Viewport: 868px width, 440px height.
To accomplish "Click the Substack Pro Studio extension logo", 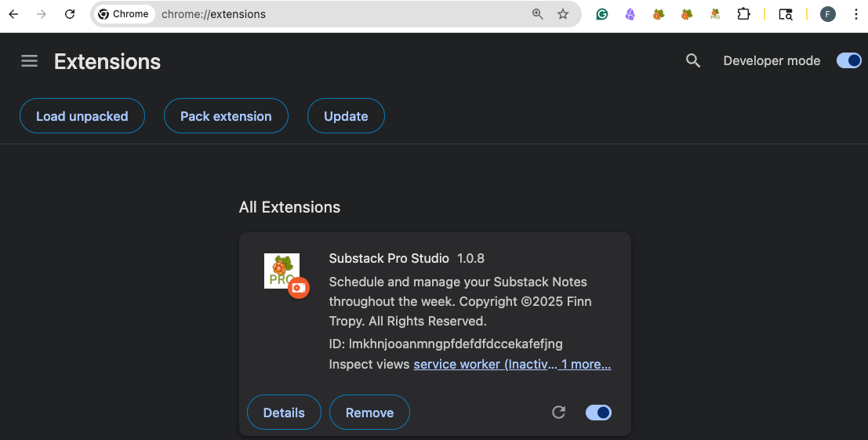I will click(x=281, y=271).
